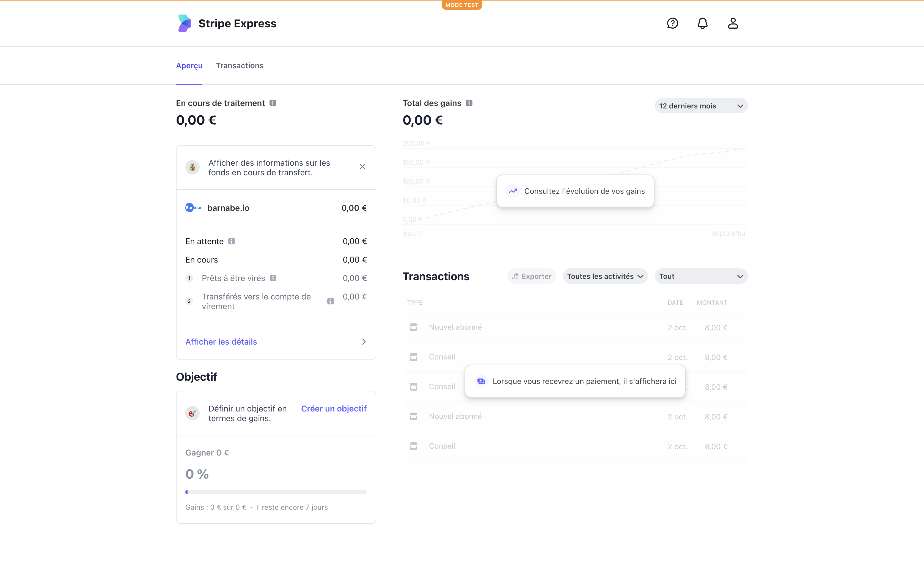Click Créer un objectif link

334,409
